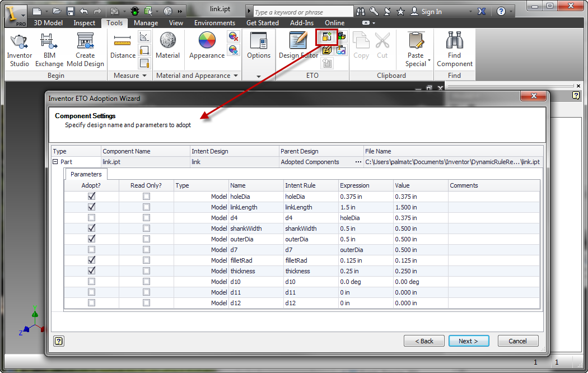This screenshot has width=588, height=373.
Task: Expand Material and Appearance panel dropdown
Action: click(x=236, y=76)
